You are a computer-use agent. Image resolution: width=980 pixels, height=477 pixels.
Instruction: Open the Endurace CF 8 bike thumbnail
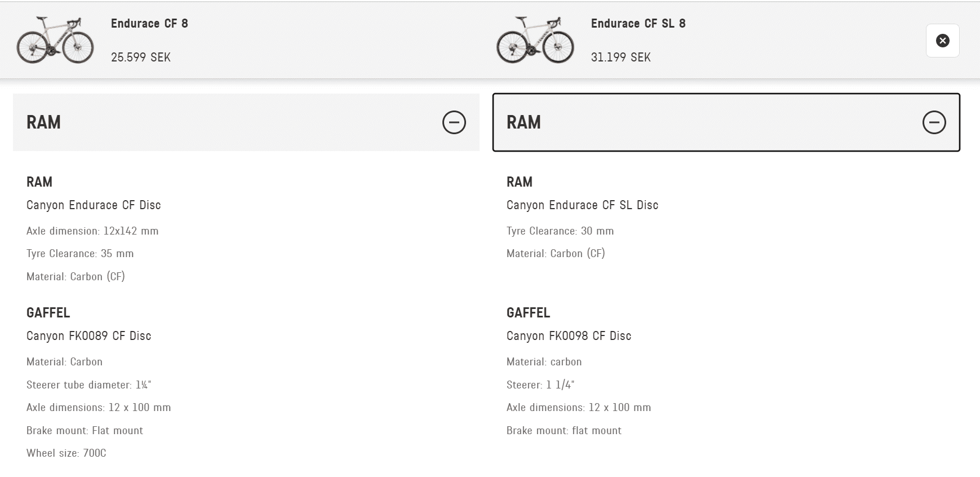tap(55, 40)
